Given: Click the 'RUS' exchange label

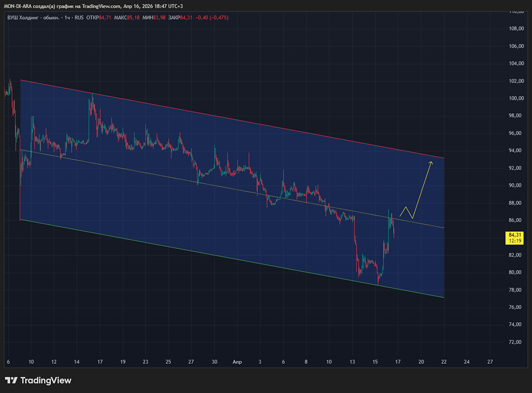Looking at the screenshot, I should (79, 18).
